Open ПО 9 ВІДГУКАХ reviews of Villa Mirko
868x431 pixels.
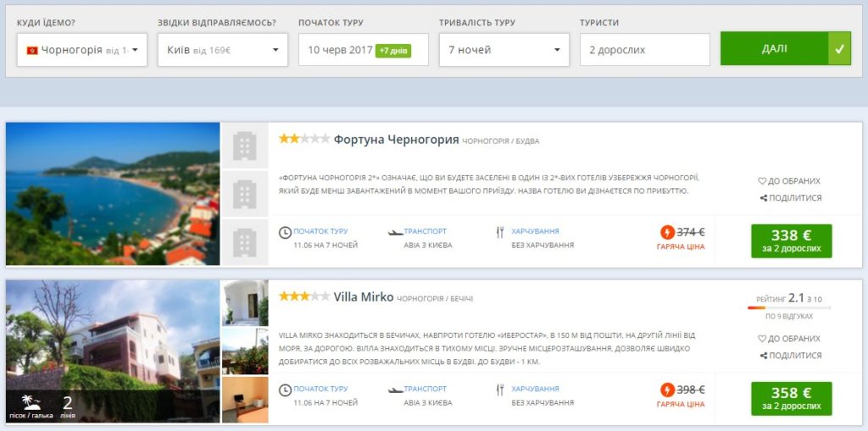(789, 317)
